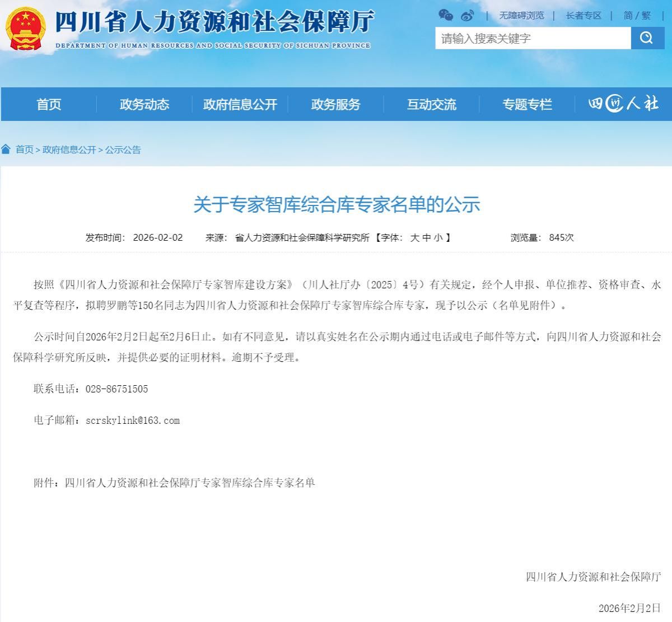
Task: Switch language with 简/繁 link
Action: coord(637,16)
